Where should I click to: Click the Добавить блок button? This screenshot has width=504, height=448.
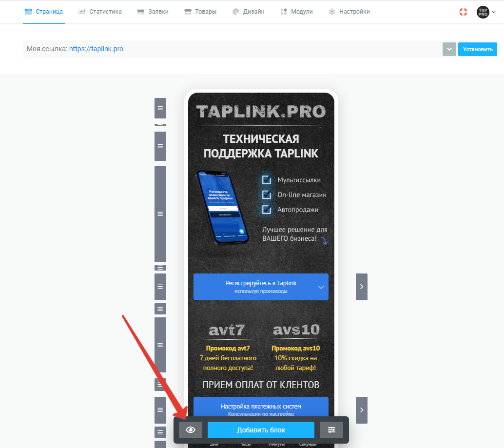[x=261, y=429]
